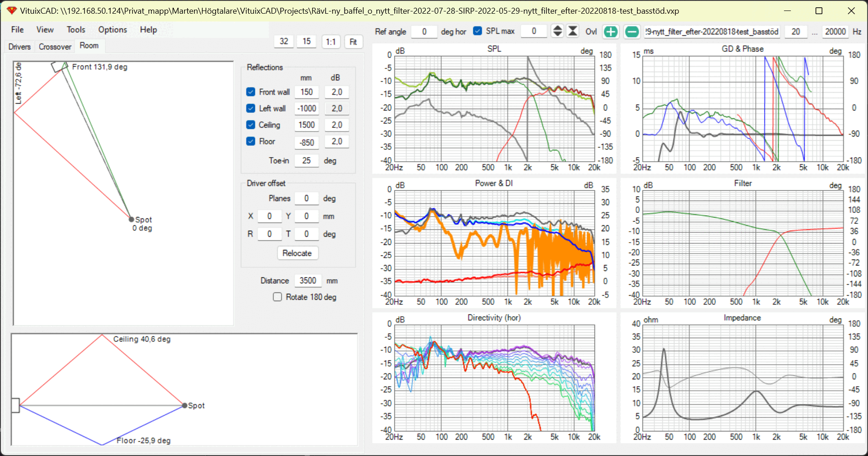Click the Distance 3500 mm field
Viewport: 868px width, 456px height.
coord(308,281)
